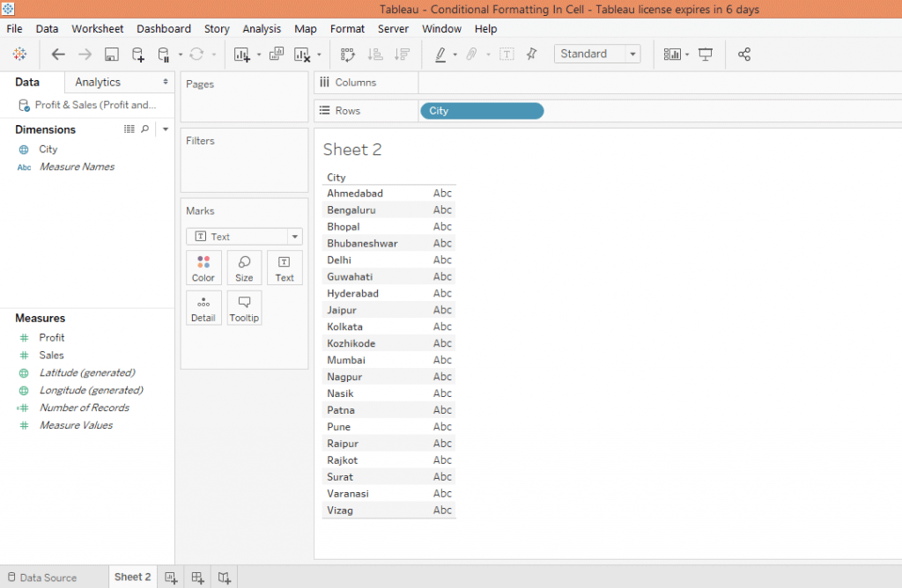This screenshot has width=902, height=588.
Task: Open the Dimensions pane dropdown arrow
Action: [x=166, y=129]
